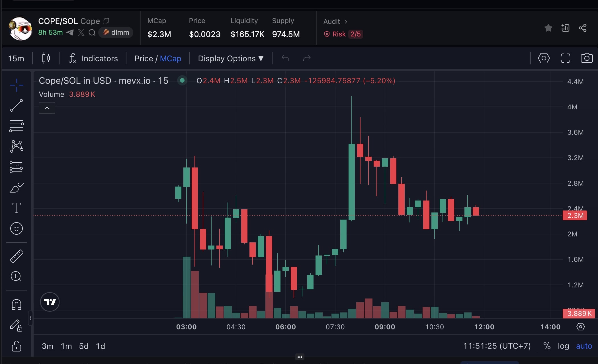Take a chart snapshot with camera icon
Image resolution: width=598 pixels, height=364 pixels.
pos(587,58)
